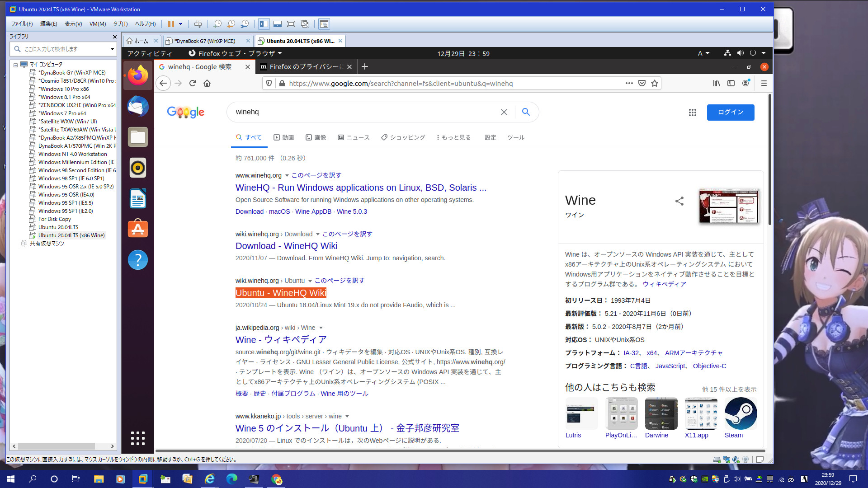Revert the virtual machine to its snapshot
This screenshot has width=868, height=488.
point(231,24)
